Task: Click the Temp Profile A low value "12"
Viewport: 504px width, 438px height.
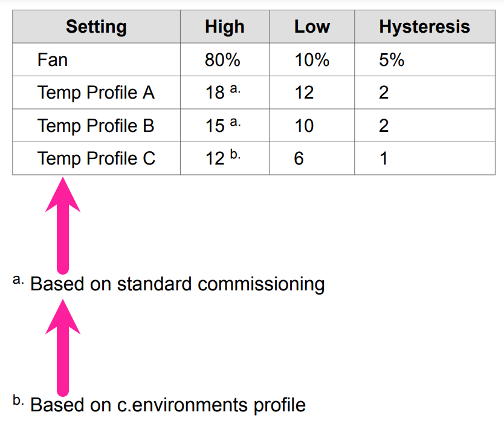Action: tap(304, 93)
